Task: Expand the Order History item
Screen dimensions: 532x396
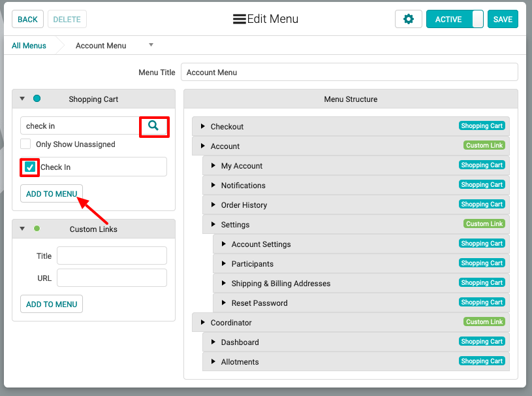Action: click(213, 205)
